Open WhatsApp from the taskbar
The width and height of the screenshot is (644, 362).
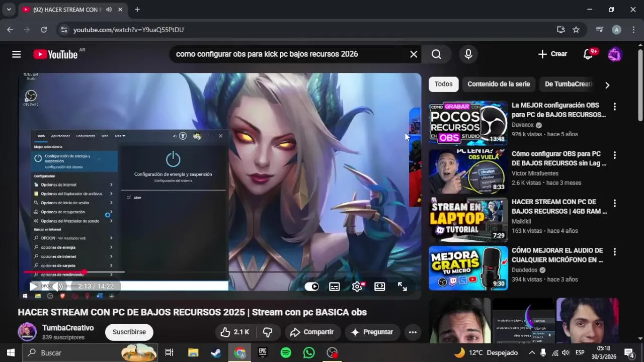point(309,352)
